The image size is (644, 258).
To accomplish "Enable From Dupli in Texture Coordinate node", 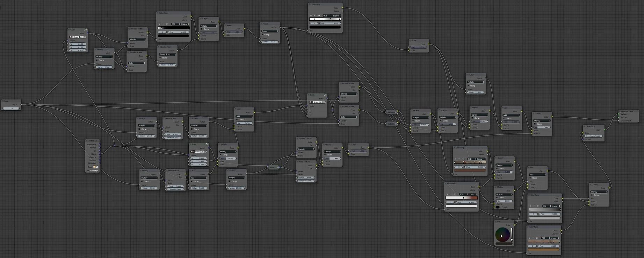I will pos(88,170).
